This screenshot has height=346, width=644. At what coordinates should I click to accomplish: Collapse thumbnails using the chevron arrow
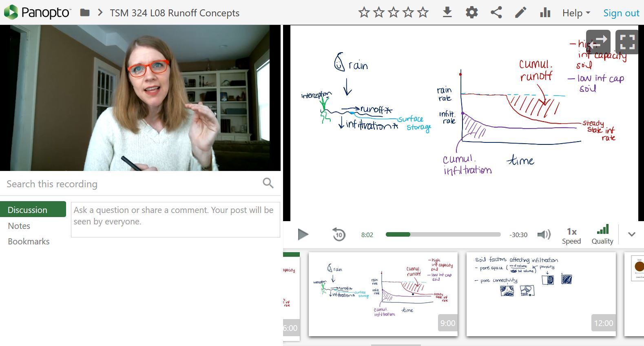(632, 235)
